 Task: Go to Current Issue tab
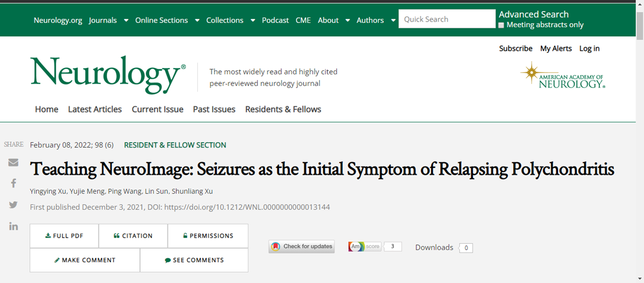point(158,109)
